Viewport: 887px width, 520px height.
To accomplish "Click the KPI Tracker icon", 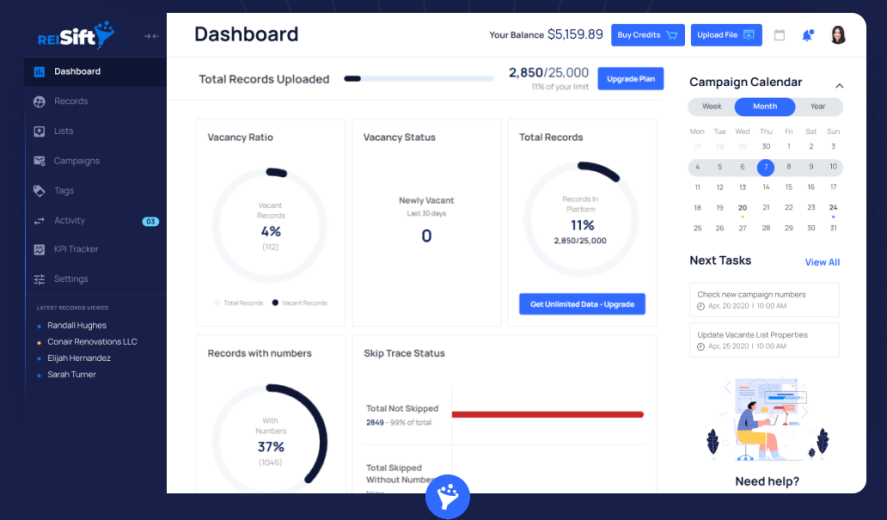I will point(39,250).
